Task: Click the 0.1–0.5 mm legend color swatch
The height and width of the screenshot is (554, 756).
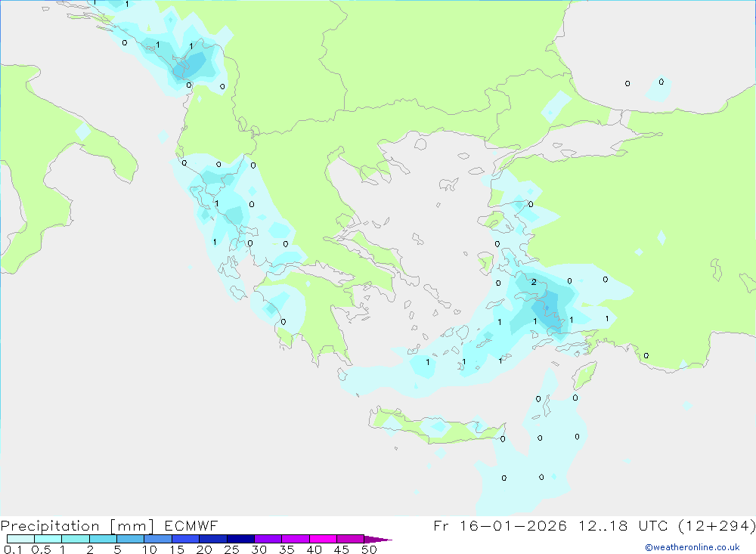Action: pos(20,539)
